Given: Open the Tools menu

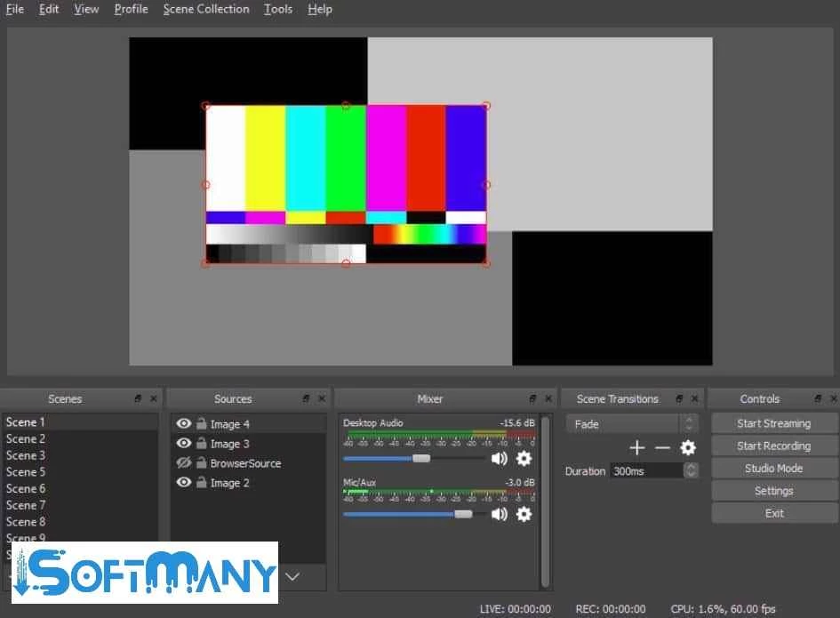Looking at the screenshot, I should click(x=277, y=9).
